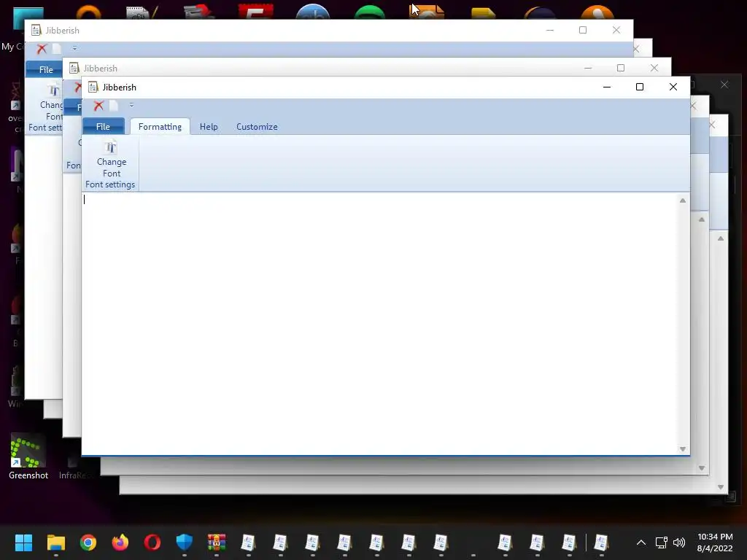Maximize the front Jibberish window
The height and width of the screenshot is (560, 747).
click(640, 87)
